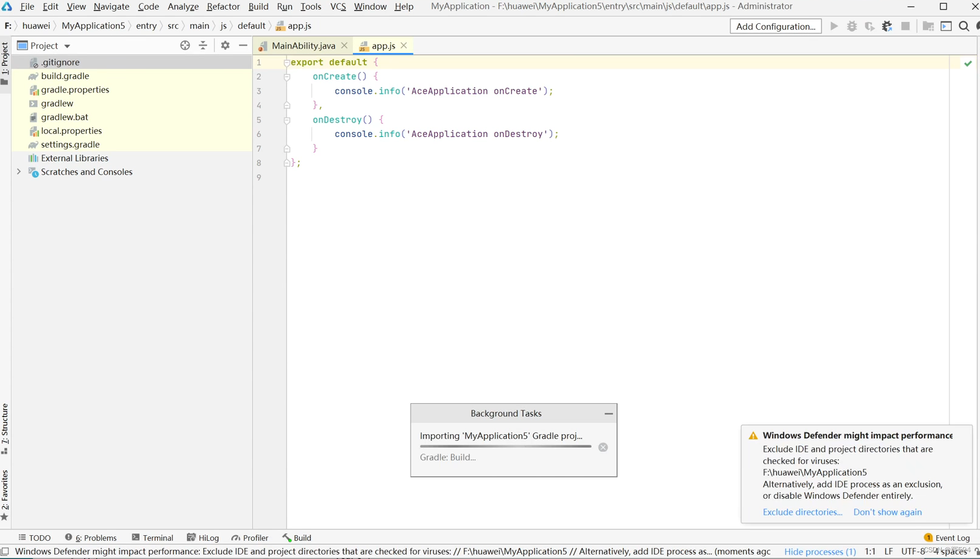Open Project Structure icon in toolbar

click(928, 26)
